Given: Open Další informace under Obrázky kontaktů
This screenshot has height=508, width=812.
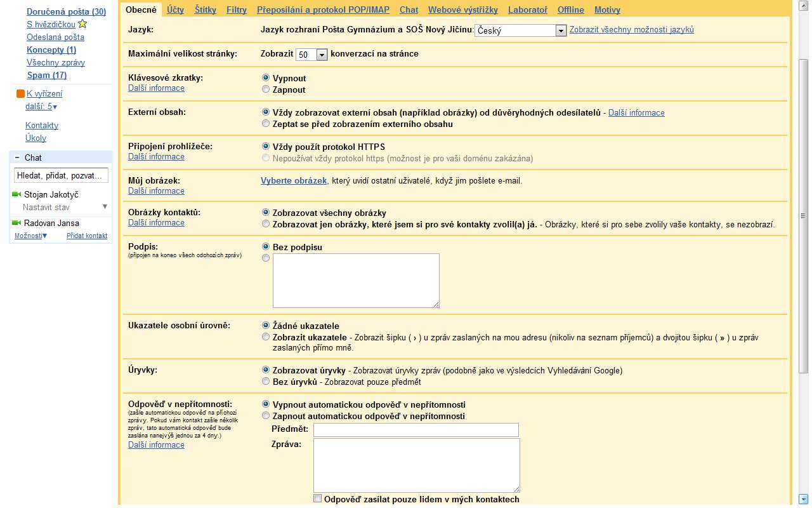Looking at the screenshot, I should tap(156, 222).
